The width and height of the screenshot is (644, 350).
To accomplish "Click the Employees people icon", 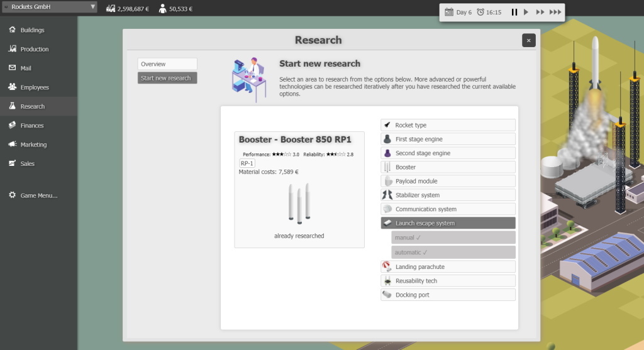I will point(12,87).
